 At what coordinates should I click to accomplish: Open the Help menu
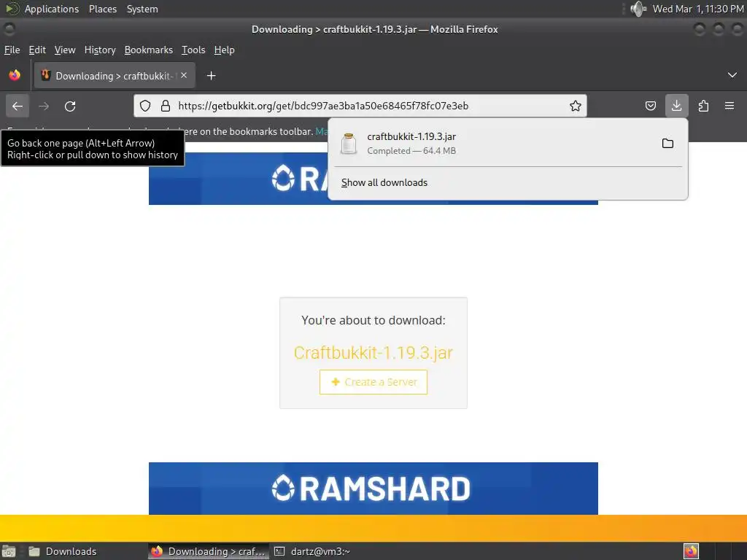[x=225, y=50]
